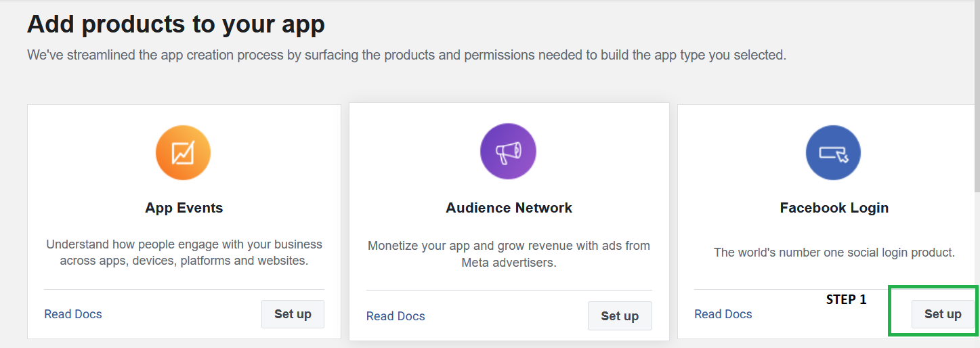
Task: Click the blue Facebook Login icon
Action: (833, 152)
